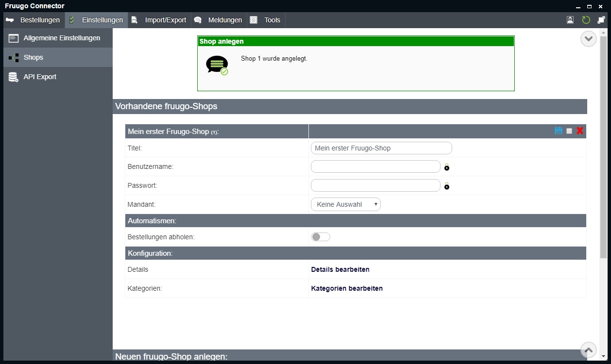
Task: Click the Vorhandene fruugo-Shops heading
Action: click(166, 106)
